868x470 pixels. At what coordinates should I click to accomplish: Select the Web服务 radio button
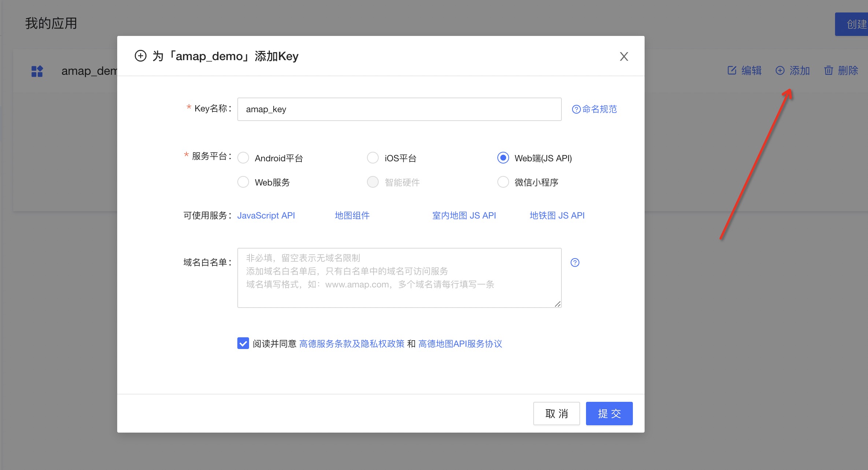[x=243, y=182]
